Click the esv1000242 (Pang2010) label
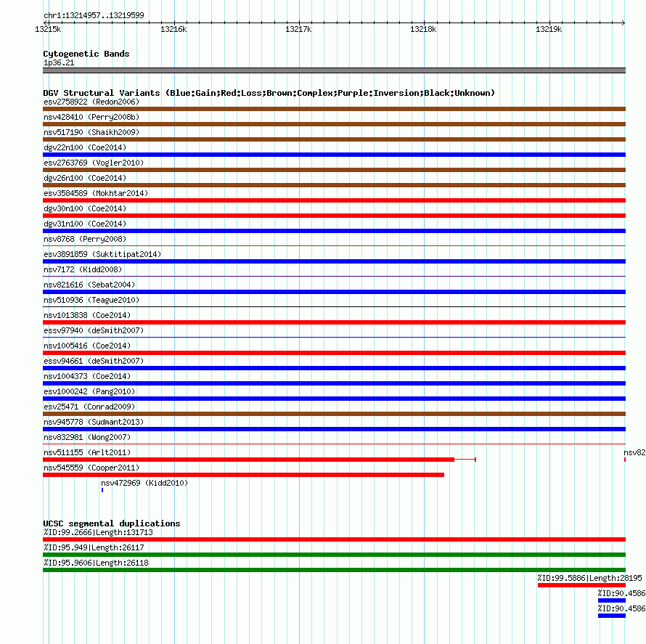Screen dimensions: 646x644 click(x=89, y=391)
